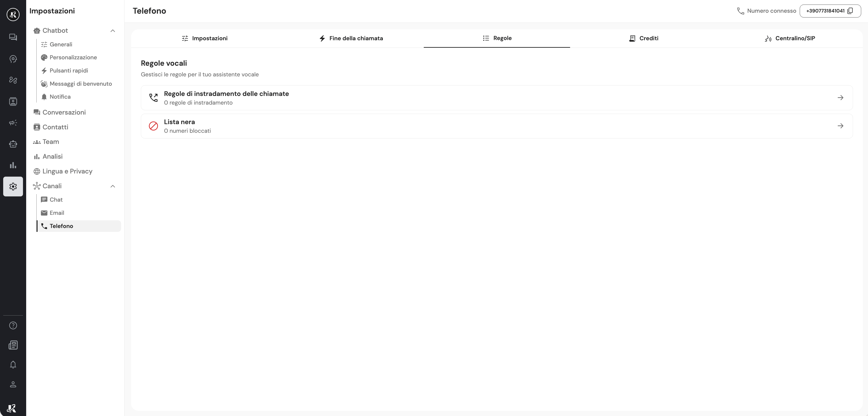The width and height of the screenshot is (868, 416).
Task: Open the news document icon in left rail
Action: pyautogui.click(x=13, y=345)
